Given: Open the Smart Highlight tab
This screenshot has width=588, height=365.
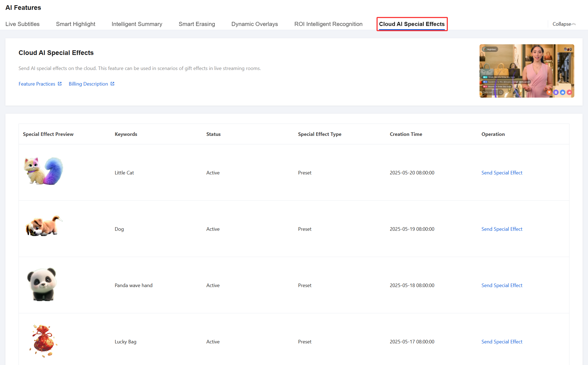Looking at the screenshot, I should tap(75, 24).
